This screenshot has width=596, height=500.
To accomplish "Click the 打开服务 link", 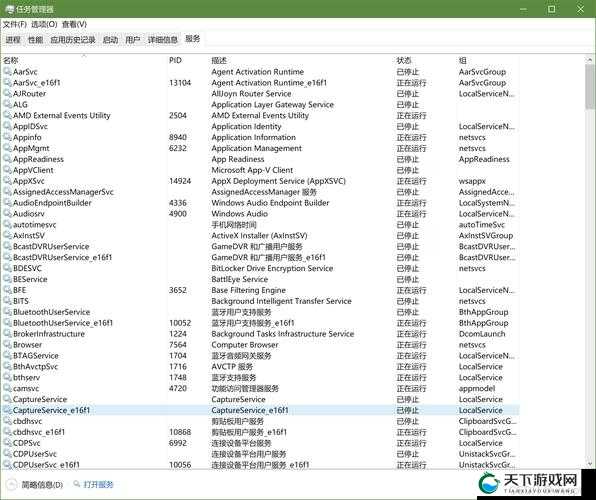I will pyautogui.click(x=98, y=484).
